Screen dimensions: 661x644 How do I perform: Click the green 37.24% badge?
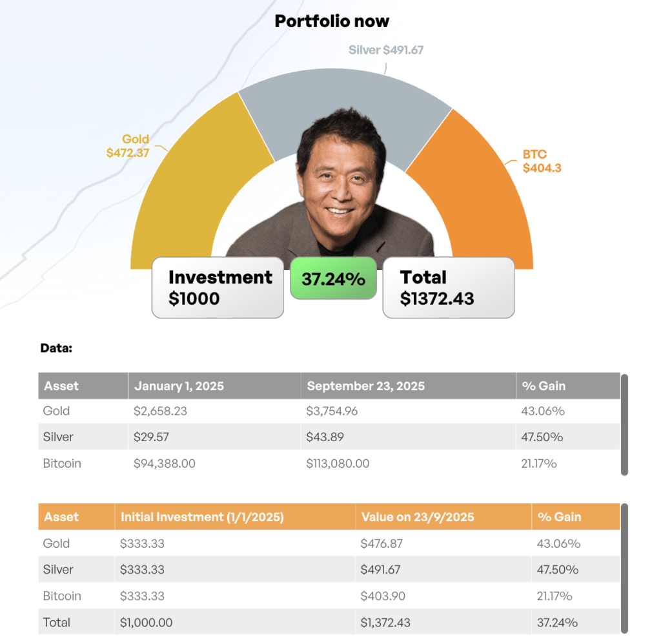coord(333,278)
